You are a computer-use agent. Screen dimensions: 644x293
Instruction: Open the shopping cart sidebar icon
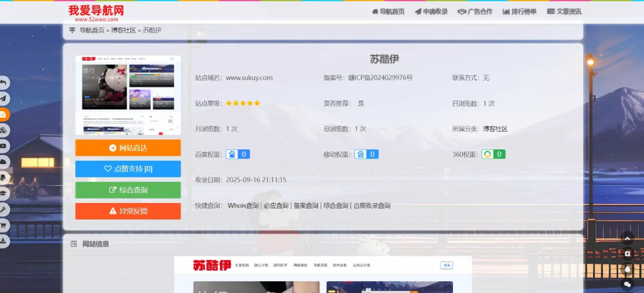pyautogui.click(x=3, y=225)
